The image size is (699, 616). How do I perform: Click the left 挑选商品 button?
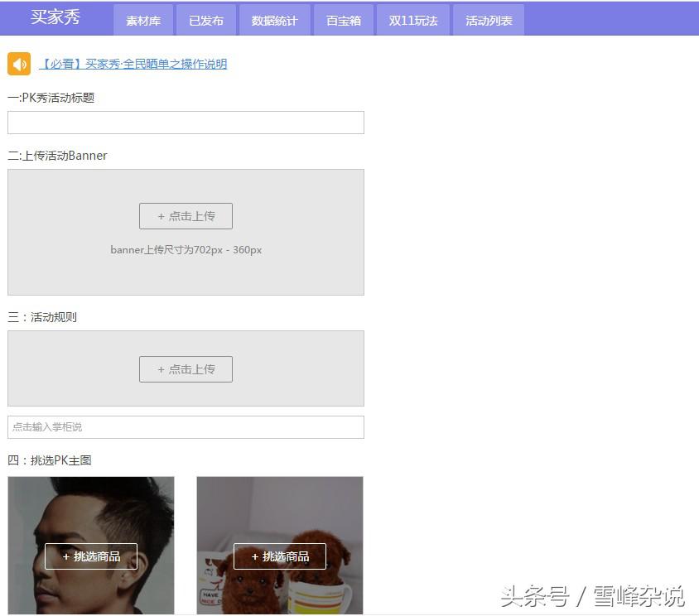pos(91,556)
